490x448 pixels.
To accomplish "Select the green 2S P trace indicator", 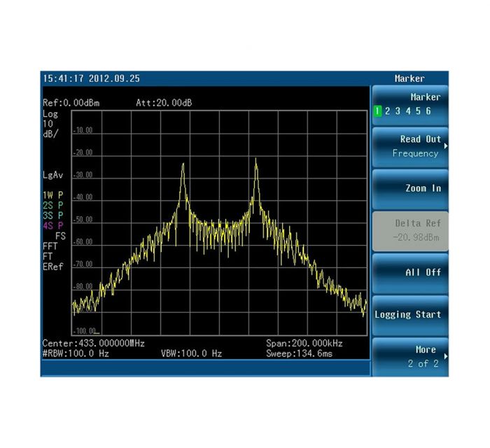I will tap(53, 205).
